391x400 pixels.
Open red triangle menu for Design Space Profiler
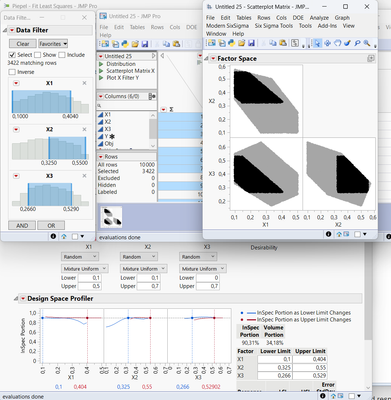coord(23,299)
